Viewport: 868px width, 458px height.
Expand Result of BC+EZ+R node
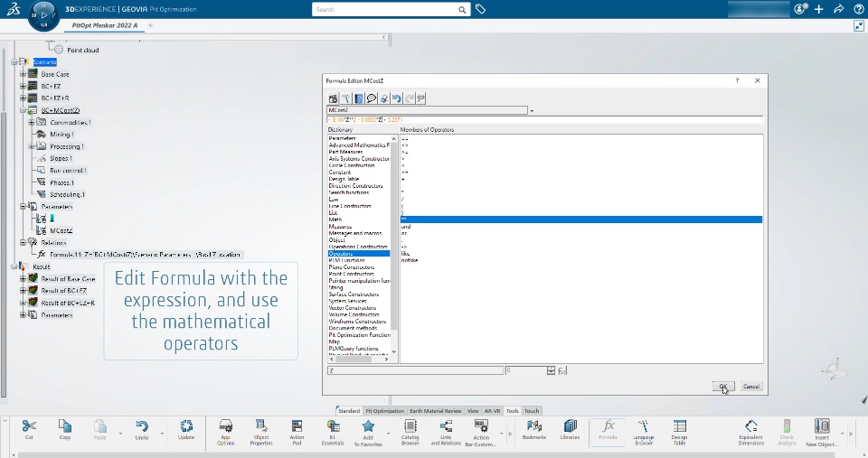[x=24, y=303]
